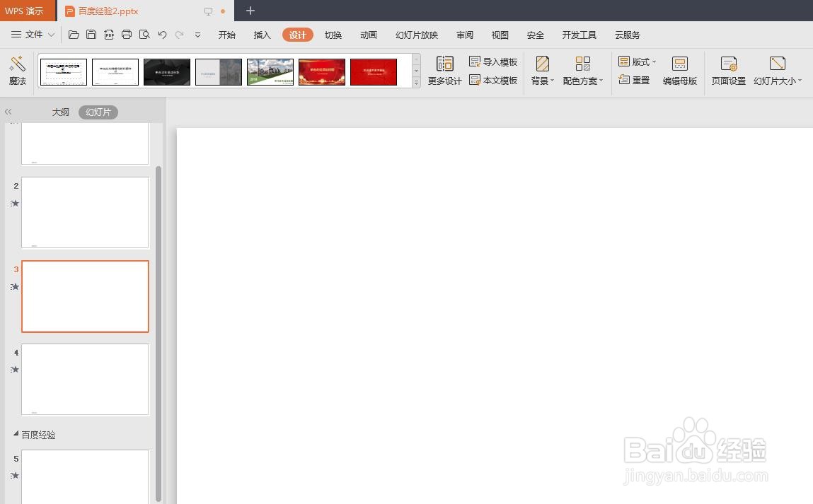Export to PDF from the quick toolbar
813x504 pixels.
coord(109,35)
